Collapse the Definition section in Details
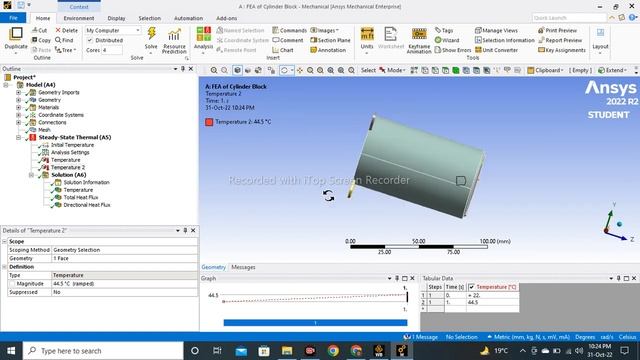 coord(4,267)
